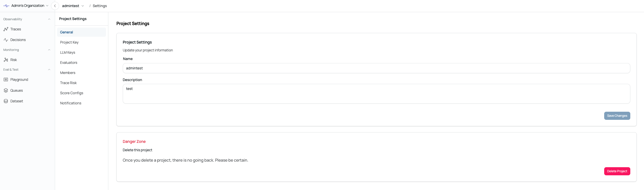Focus the project Name input field

click(376, 68)
